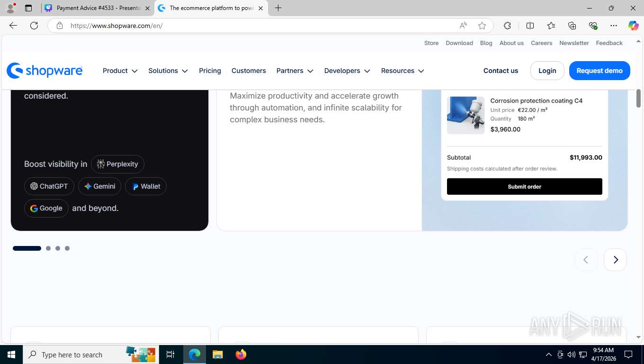Screen dimensions: 644x364
Task: Open Tab actions menu
Action: pos(28,8)
